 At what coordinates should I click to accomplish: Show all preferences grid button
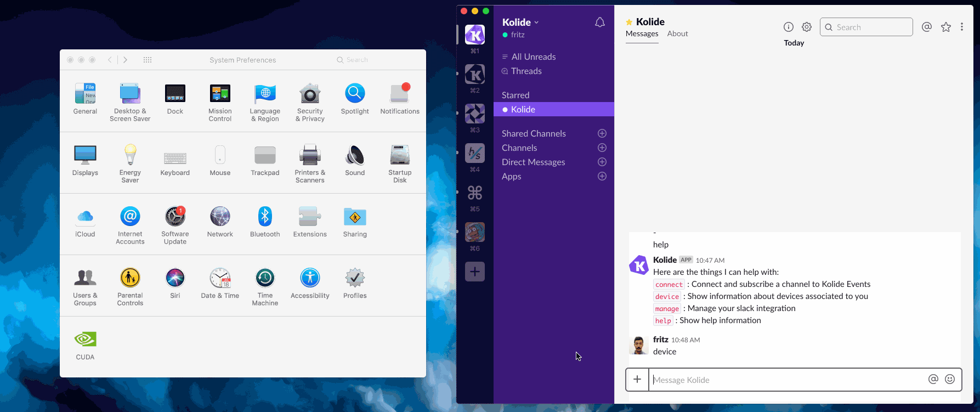point(148,60)
